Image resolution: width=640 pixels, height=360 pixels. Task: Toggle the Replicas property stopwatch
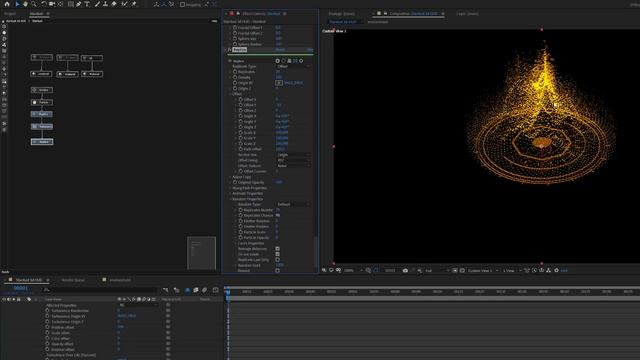tap(235, 72)
